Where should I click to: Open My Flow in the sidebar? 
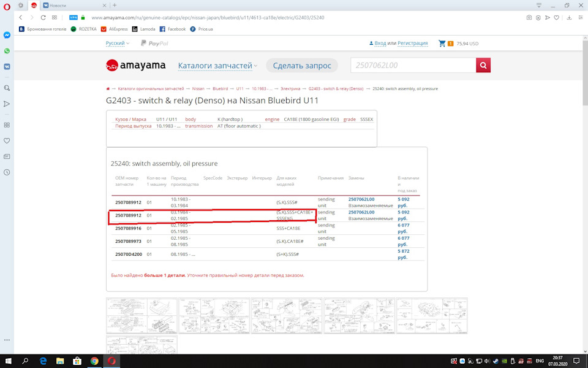pyautogui.click(x=7, y=104)
